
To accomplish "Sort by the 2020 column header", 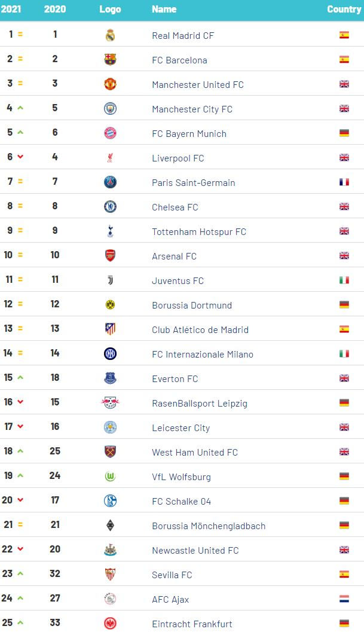I will tap(55, 10).
